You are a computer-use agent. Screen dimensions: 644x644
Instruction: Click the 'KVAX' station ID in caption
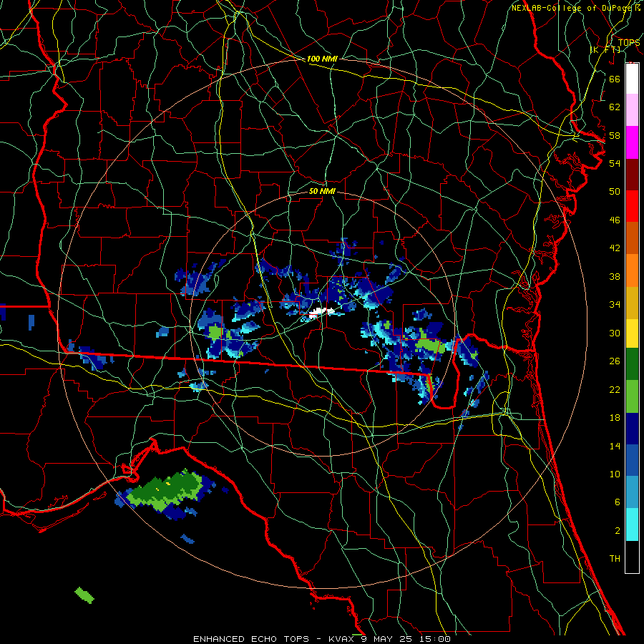[341, 639]
